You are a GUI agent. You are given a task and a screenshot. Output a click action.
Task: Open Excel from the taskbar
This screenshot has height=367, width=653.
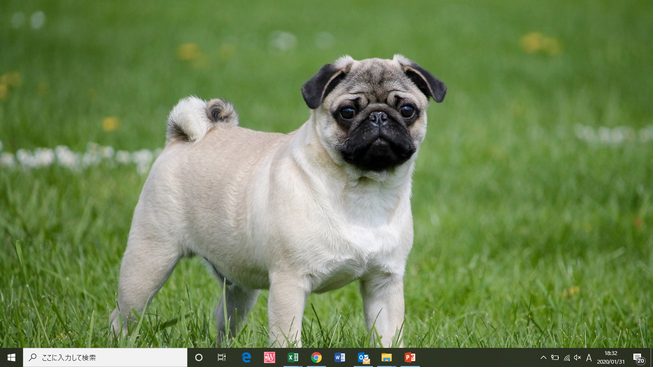pyautogui.click(x=293, y=357)
